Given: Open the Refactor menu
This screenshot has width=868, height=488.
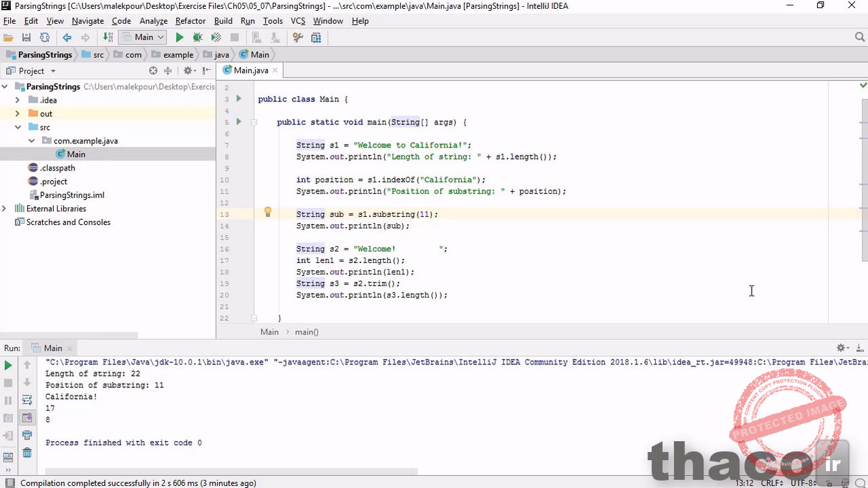Looking at the screenshot, I should pos(190,21).
